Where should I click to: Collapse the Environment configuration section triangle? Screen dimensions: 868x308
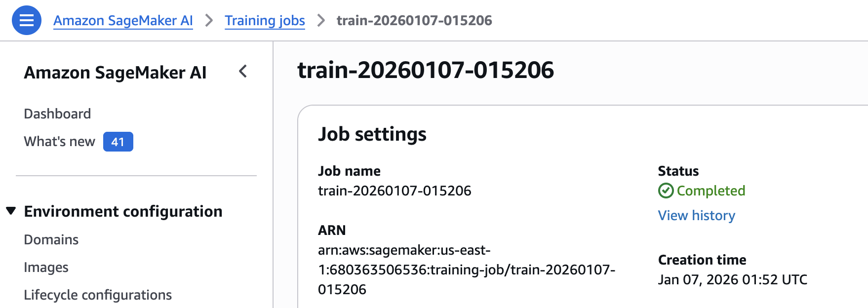coord(11,211)
